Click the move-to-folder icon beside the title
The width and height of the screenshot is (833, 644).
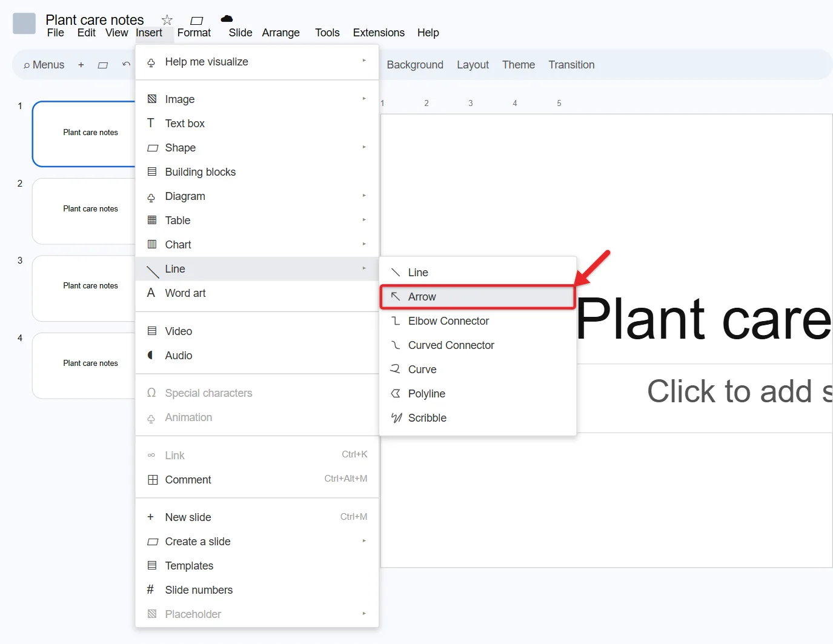coord(197,20)
